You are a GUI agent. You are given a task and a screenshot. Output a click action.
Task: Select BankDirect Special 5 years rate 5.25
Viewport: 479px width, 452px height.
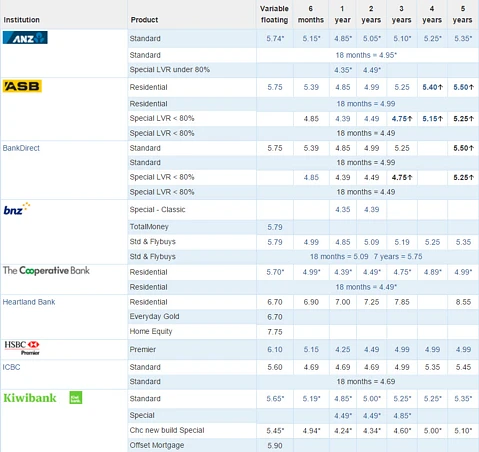click(463, 177)
